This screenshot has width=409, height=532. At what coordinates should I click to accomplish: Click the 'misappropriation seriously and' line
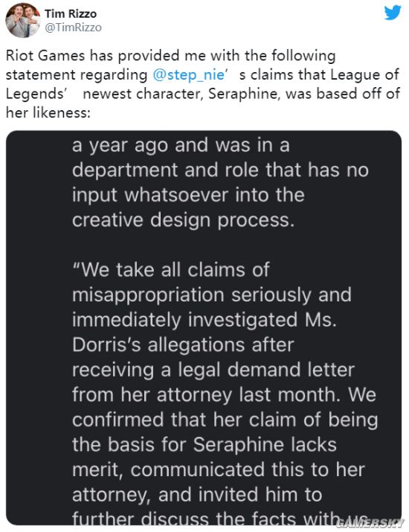click(212, 295)
